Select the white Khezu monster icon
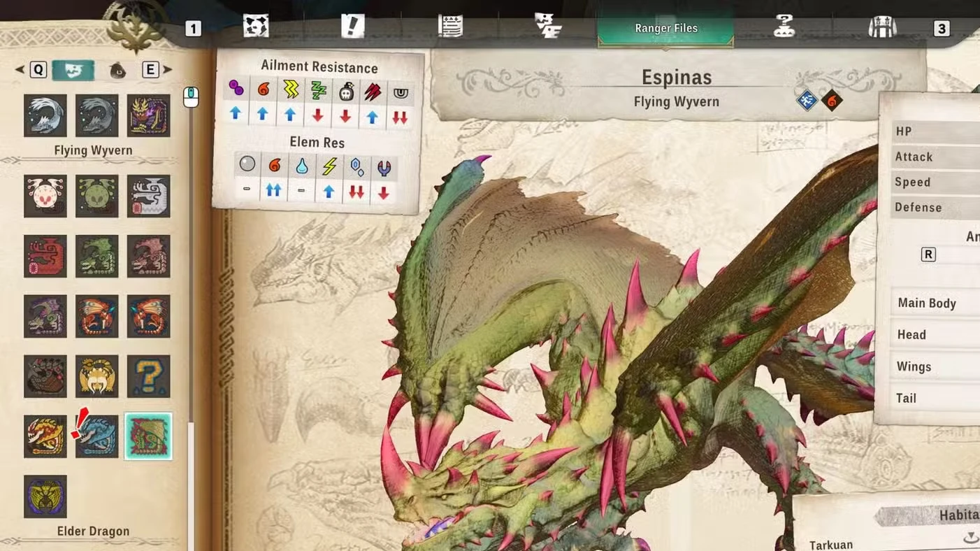 click(x=45, y=196)
